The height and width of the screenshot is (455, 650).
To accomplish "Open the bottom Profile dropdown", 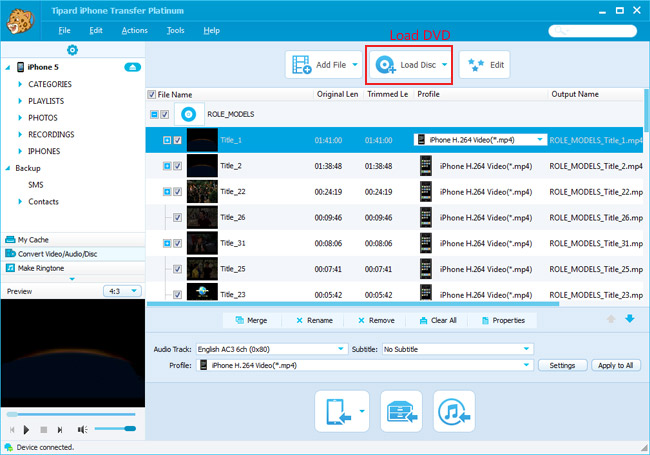I will [526, 365].
